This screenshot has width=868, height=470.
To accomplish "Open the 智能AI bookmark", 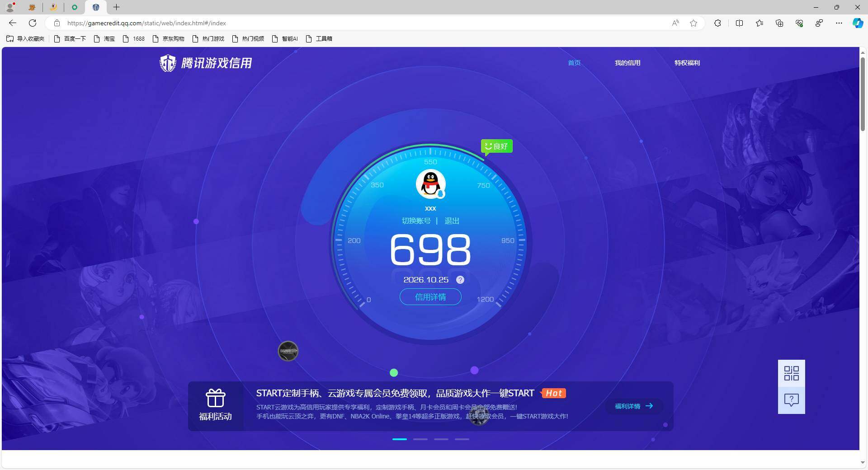I will (285, 39).
